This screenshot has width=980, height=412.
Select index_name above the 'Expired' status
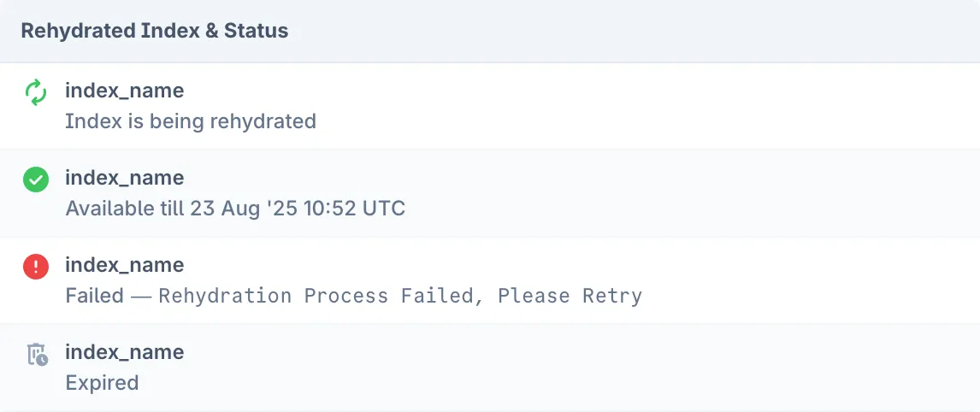pyautogui.click(x=124, y=352)
